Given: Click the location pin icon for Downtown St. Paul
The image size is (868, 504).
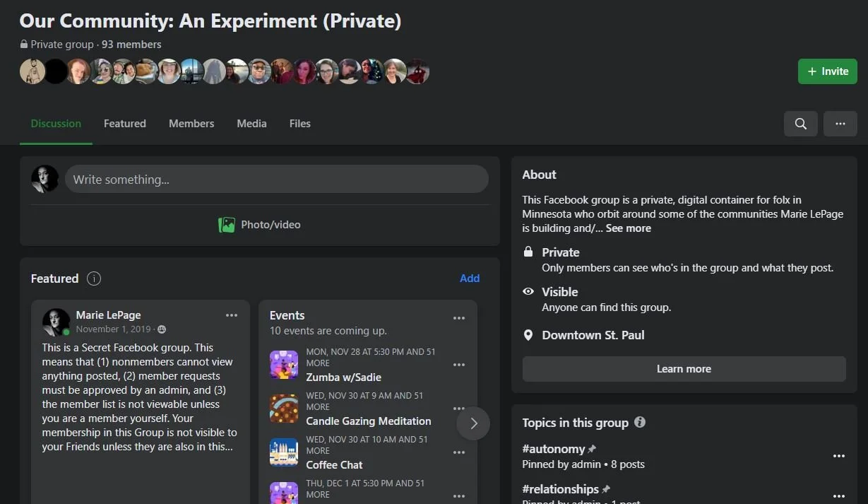Looking at the screenshot, I should (528, 335).
